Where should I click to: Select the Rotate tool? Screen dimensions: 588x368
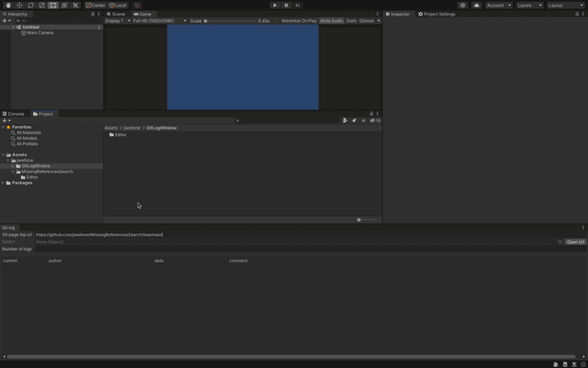pyautogui.click(x=30, y=6)
